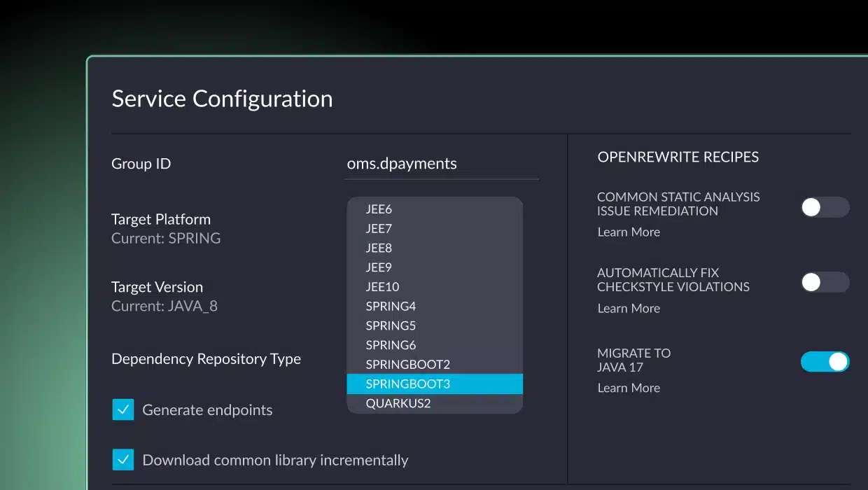Click the Generate endpoints label

click(207, 410)
